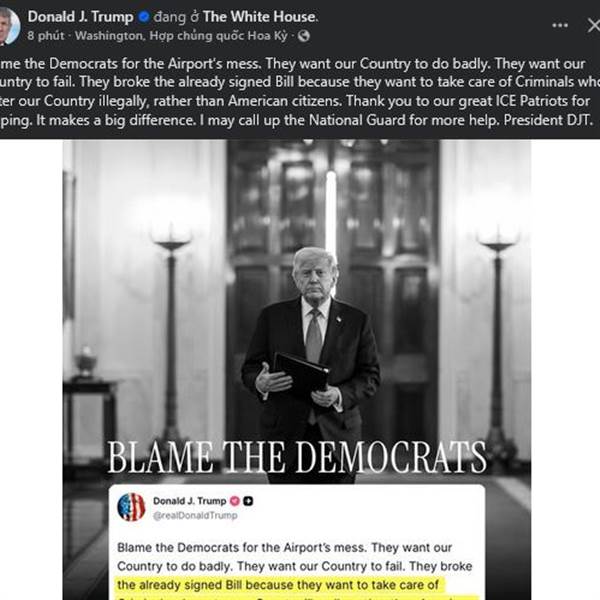Click the post caption text at top
The height and width of the screenshot is (600, 600).
tap(297, 92)
